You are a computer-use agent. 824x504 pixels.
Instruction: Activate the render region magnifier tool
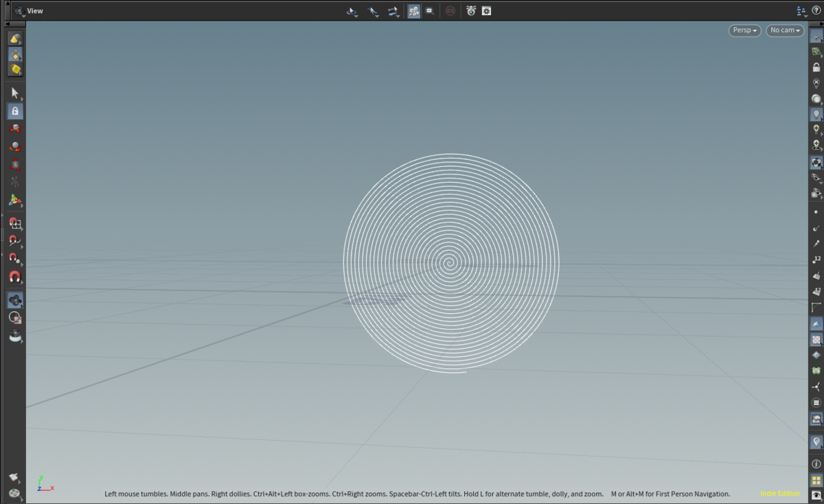pos(429,11)
